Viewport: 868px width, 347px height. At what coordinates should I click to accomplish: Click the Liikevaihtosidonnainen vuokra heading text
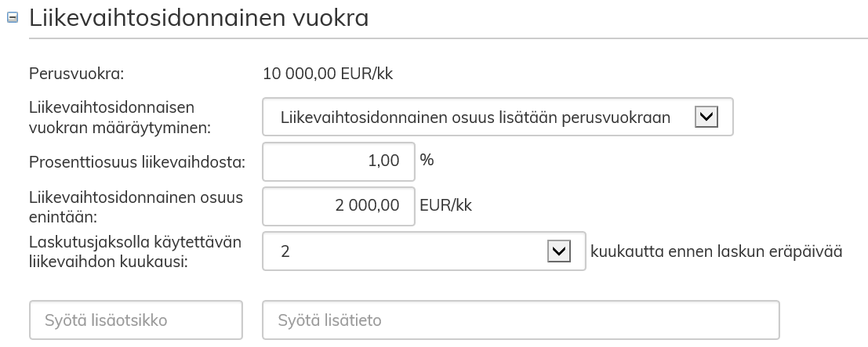(x=198, y=19)
